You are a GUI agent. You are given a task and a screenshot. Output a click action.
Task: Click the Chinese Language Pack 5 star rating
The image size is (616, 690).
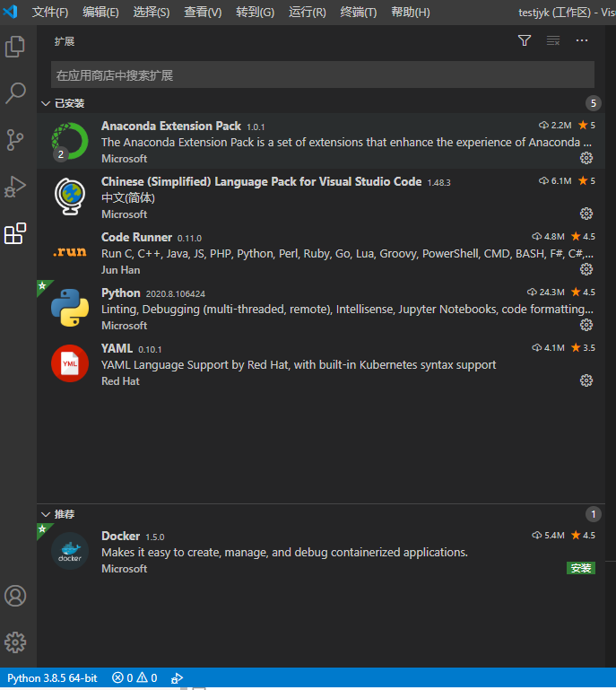coord(586,181)
